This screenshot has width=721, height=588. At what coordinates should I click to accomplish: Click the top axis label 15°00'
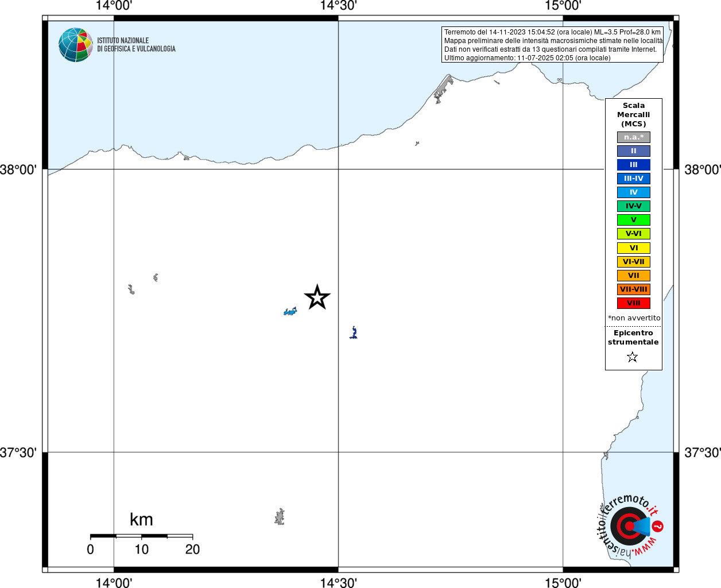point(563,6)
